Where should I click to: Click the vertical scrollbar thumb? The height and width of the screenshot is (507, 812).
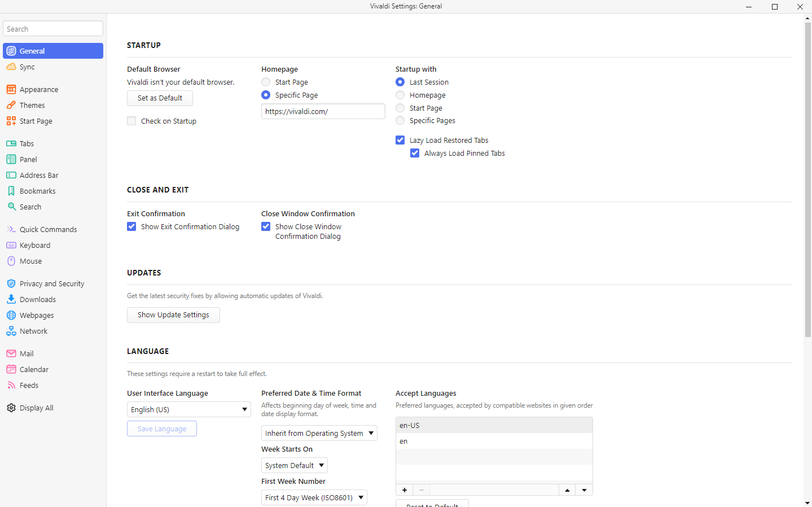[x=807, y=181]
